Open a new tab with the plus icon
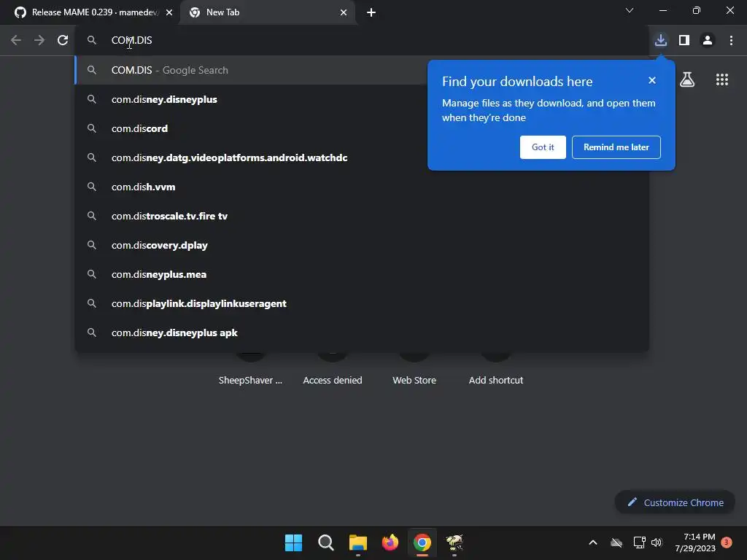747x560 pixels. coord(371,13)
